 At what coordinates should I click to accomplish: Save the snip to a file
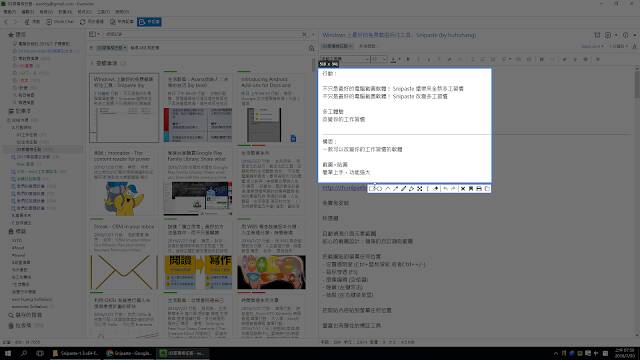click(479, 189)
